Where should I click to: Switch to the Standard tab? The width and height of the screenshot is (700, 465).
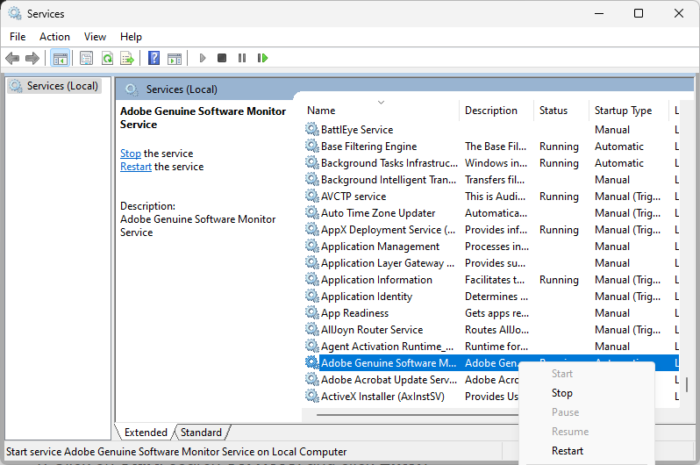(201, 432)
